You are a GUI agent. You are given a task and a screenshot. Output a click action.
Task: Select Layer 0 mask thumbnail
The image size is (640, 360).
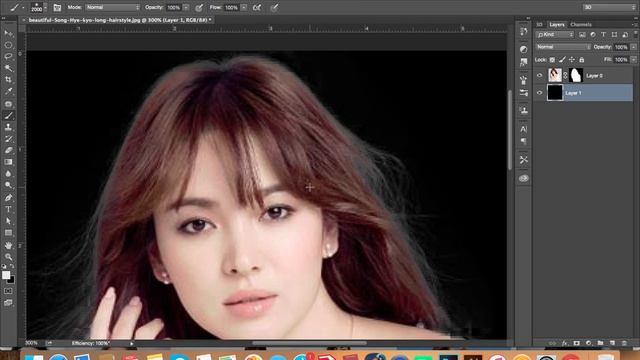pyautogui.click(x=576, y=76)
